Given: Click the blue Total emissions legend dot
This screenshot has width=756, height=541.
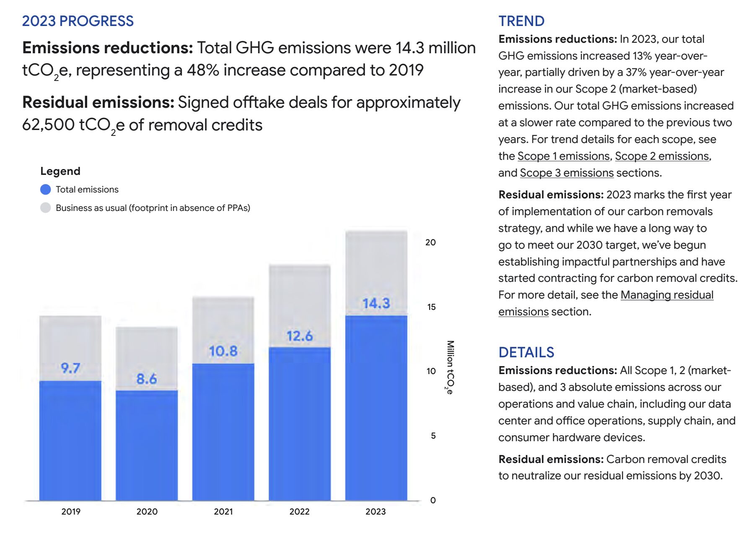Looking at the screenshot, I should coord(46,190).
